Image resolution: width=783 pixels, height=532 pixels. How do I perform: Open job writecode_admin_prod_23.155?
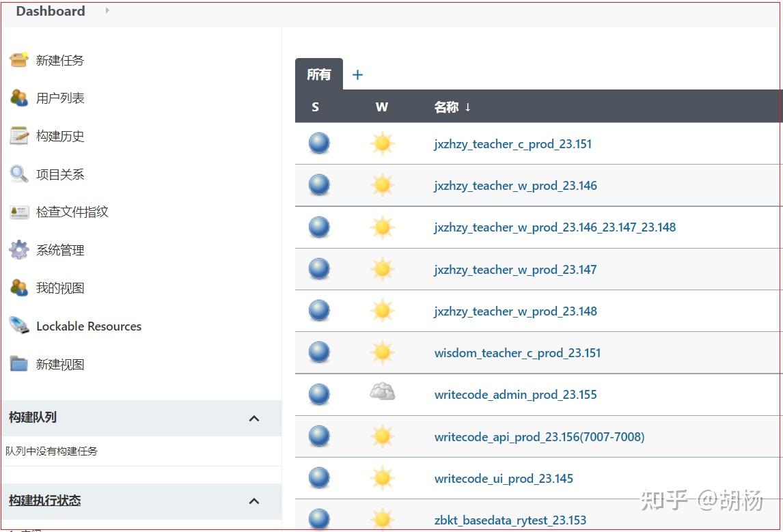tap(515, 395)
